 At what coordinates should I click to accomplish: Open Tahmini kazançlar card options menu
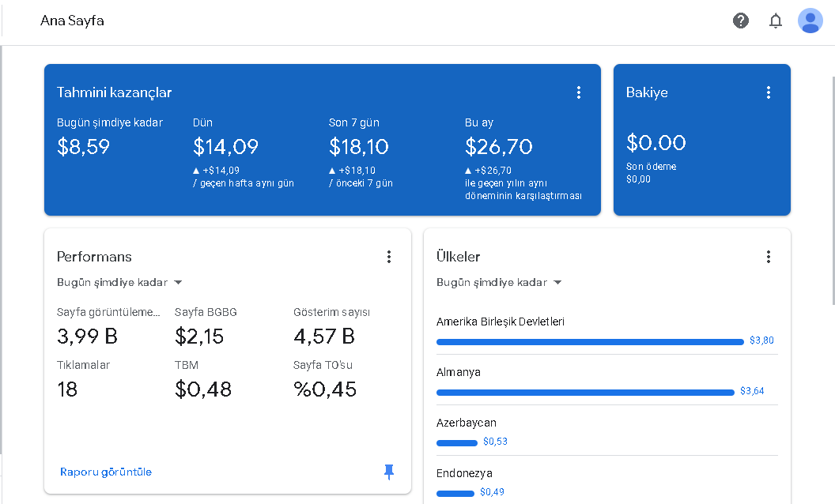click(x=578, y=92)
